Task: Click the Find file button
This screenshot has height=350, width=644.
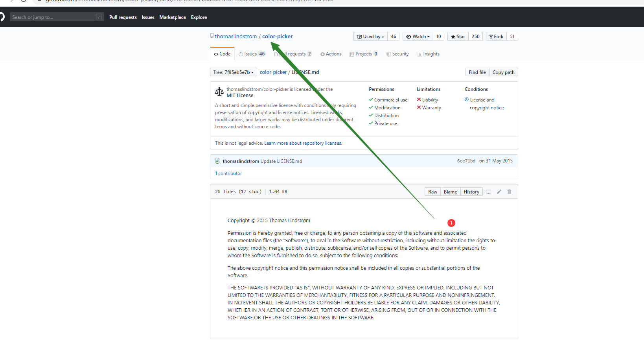Action: pyautogui.click(x=477, y=72)
